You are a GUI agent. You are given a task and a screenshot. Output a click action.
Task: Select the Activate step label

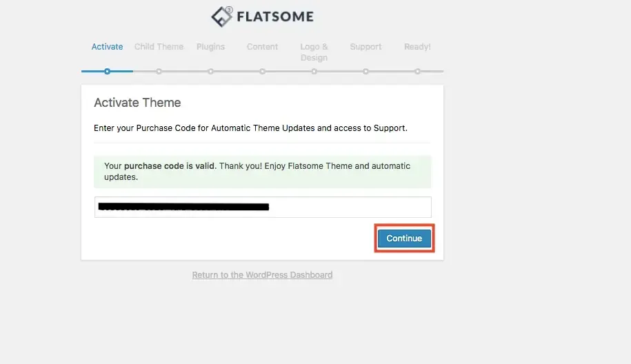click(107, 47)
